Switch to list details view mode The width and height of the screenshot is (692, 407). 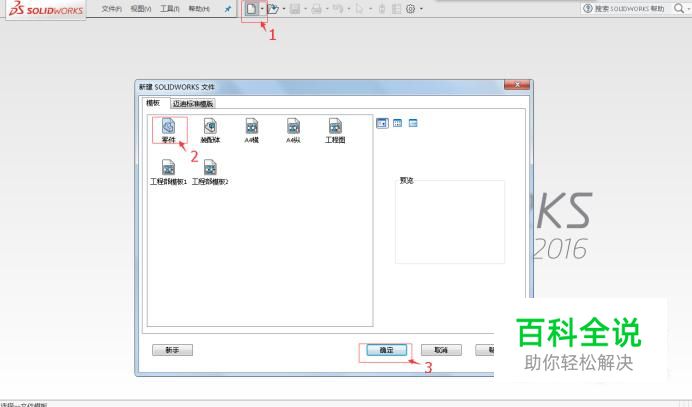(x=413, y=123)
